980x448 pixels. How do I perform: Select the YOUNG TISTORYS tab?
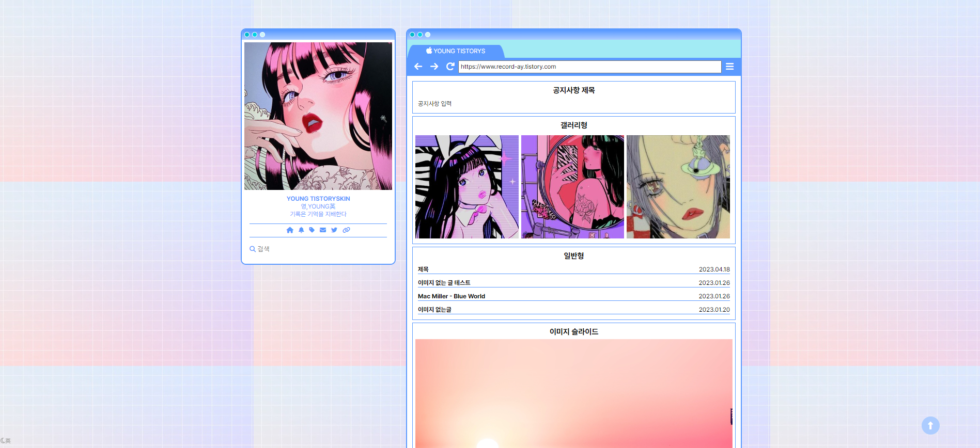click(x=456, y=51)
